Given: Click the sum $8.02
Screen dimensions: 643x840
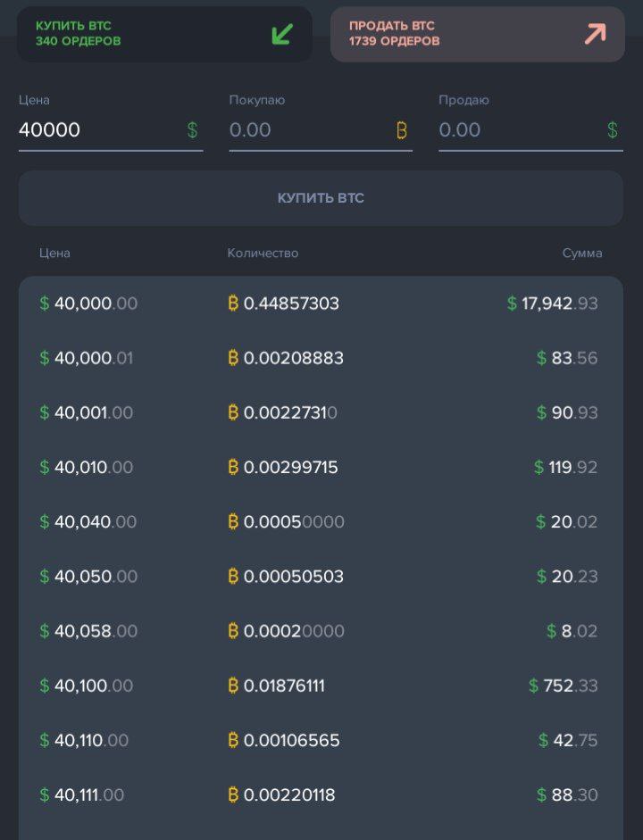Looking at the screenshot, I should 572,631.
